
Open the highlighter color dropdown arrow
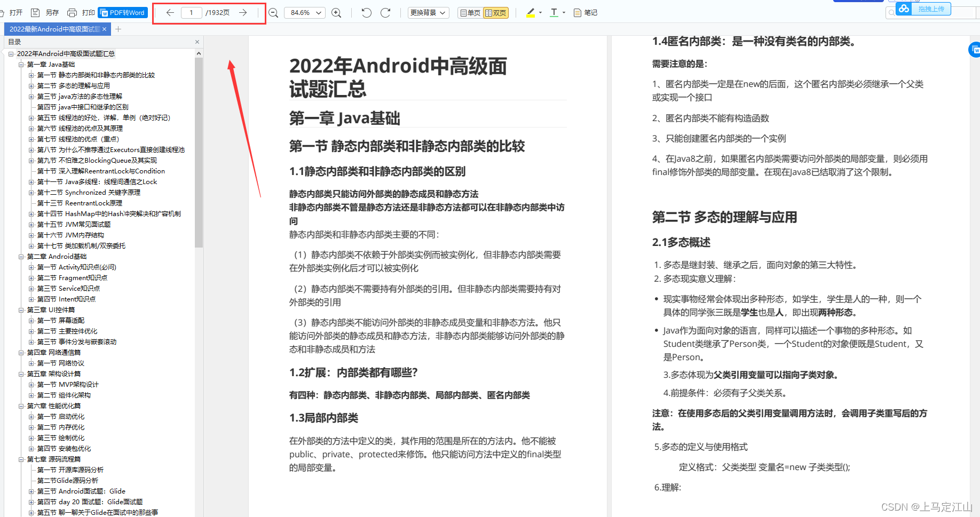541,12
